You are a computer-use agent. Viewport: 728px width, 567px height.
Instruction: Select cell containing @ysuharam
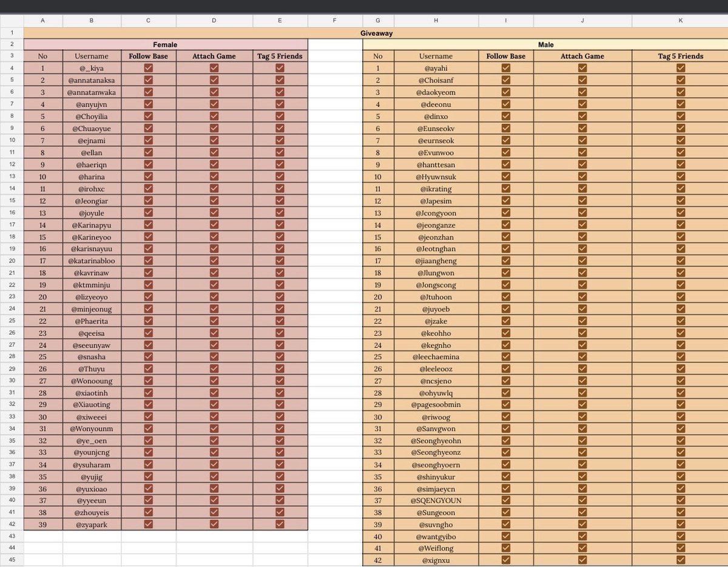click(x=92, y=464)
